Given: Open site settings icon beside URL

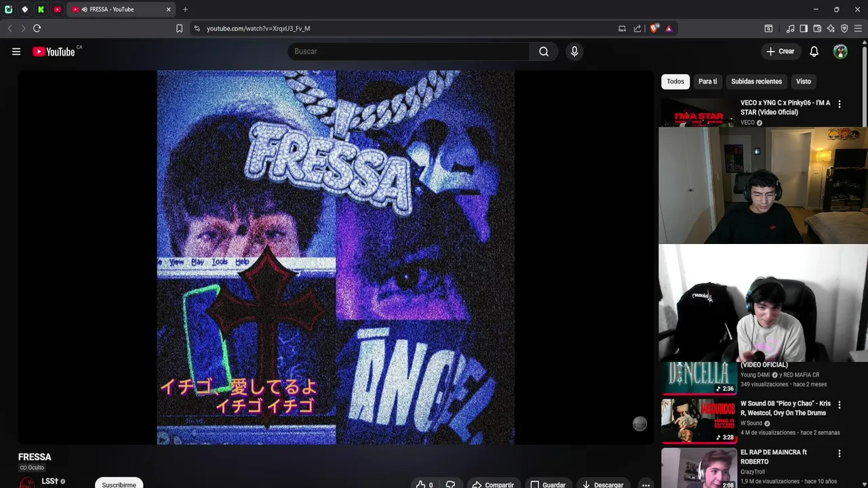Looking at the screenshot, I should click(x=197, y=28).
